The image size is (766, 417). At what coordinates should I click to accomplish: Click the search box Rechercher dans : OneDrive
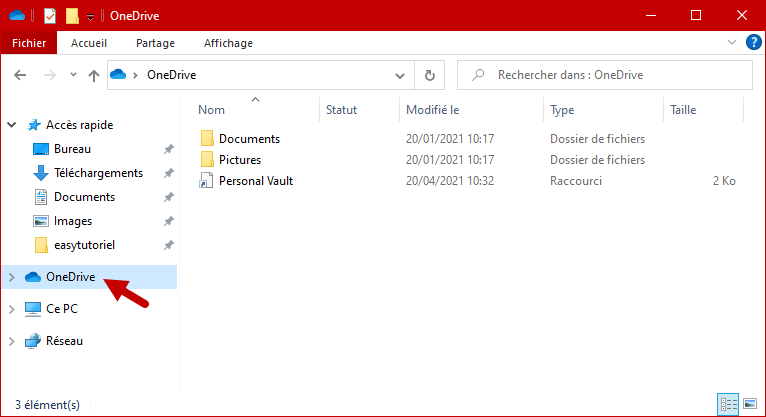(x=604, y=75)
